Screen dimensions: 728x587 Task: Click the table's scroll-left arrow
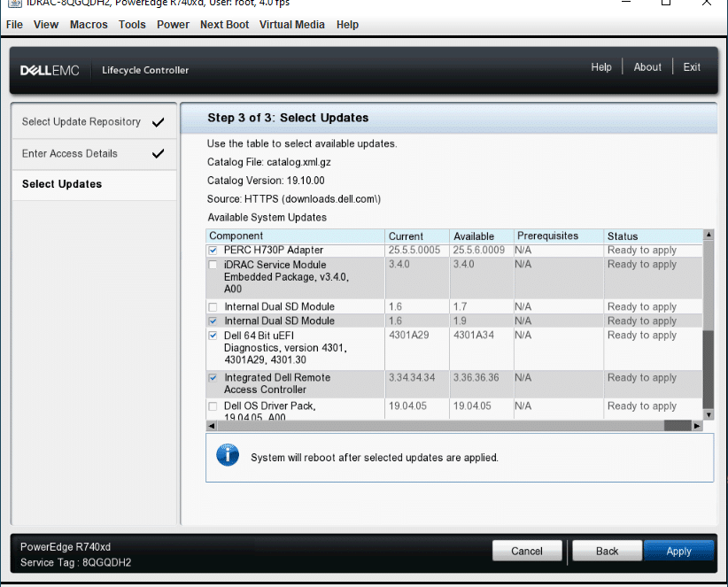coord(212,426)
